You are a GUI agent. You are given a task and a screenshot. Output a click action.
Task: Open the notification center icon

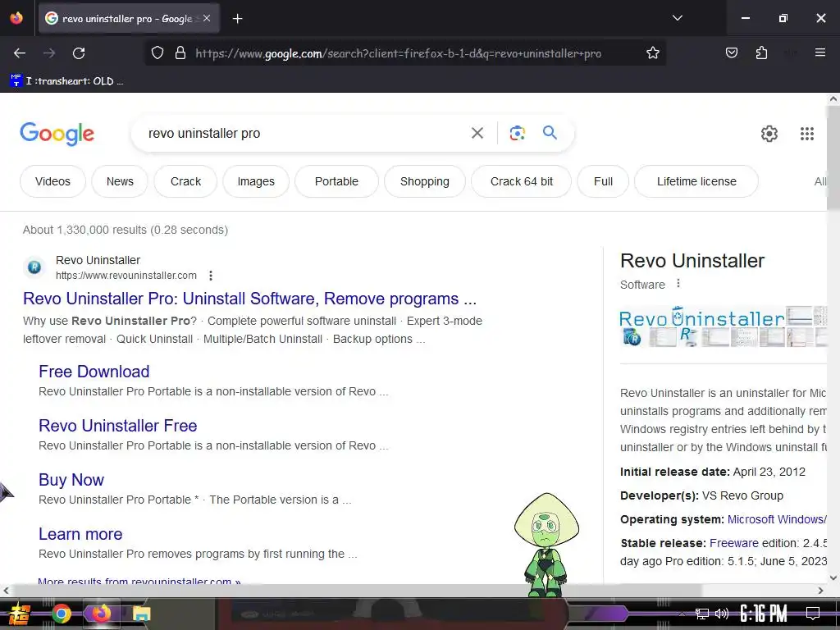coord(813,614)
